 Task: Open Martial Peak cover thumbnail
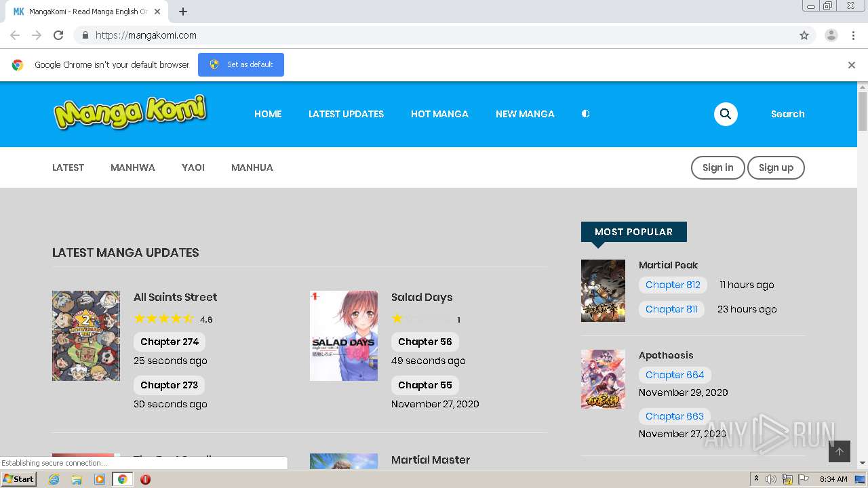(603, 290)
